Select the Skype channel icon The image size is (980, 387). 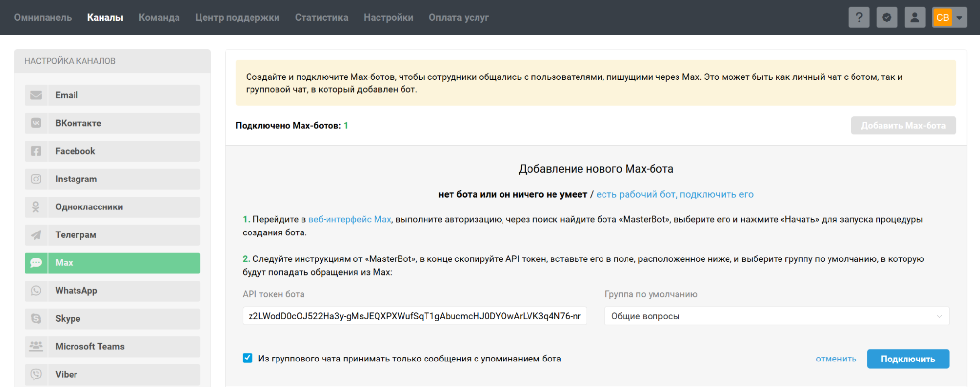coord(36,319)
